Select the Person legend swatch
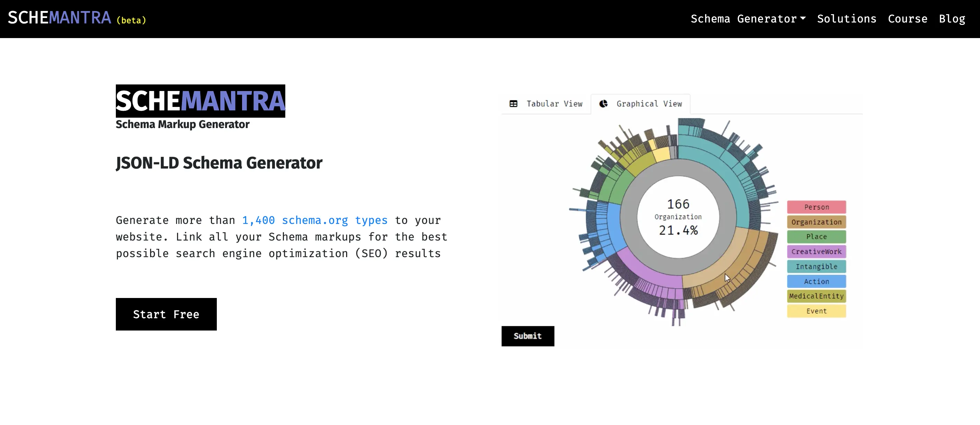Viewport: 980px width, 425px height. tap(816, 207)
